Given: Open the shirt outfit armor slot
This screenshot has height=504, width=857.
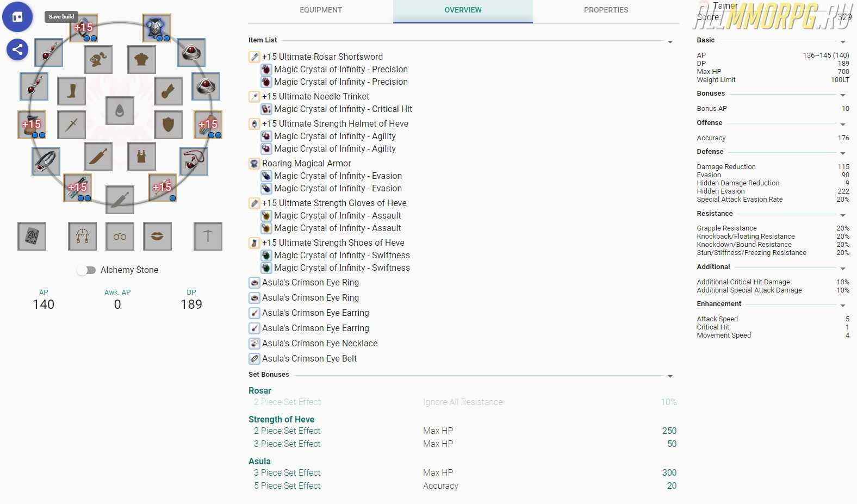Looking at the screenshot, I should [x=142, y=59].
